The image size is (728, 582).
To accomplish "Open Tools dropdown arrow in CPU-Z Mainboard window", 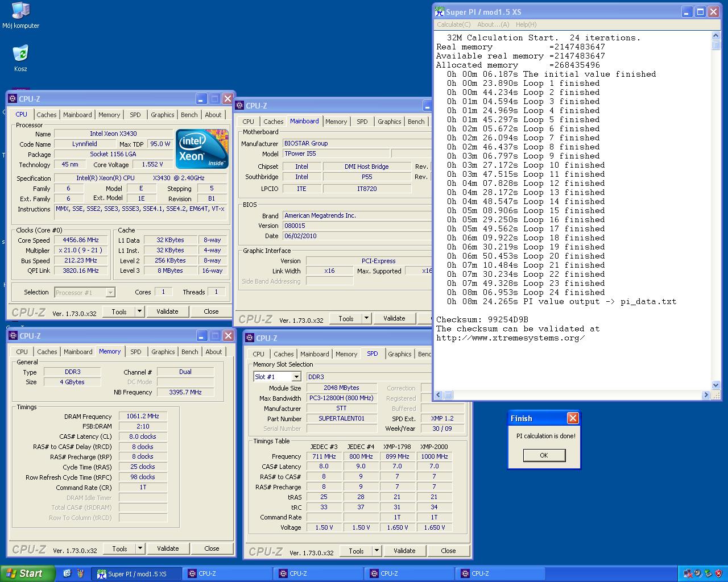I will (x=366, y=318).
